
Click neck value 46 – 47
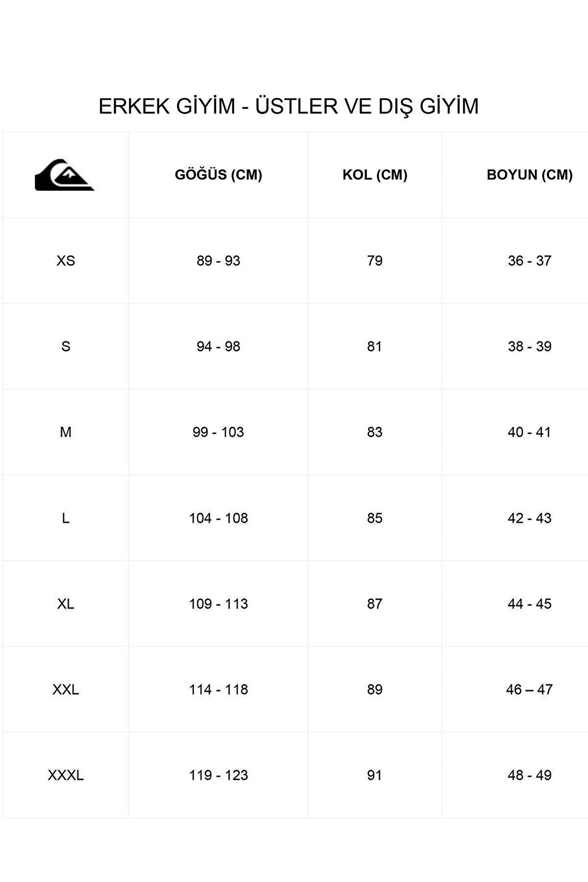pyautogui.click(x=530, y=690)
